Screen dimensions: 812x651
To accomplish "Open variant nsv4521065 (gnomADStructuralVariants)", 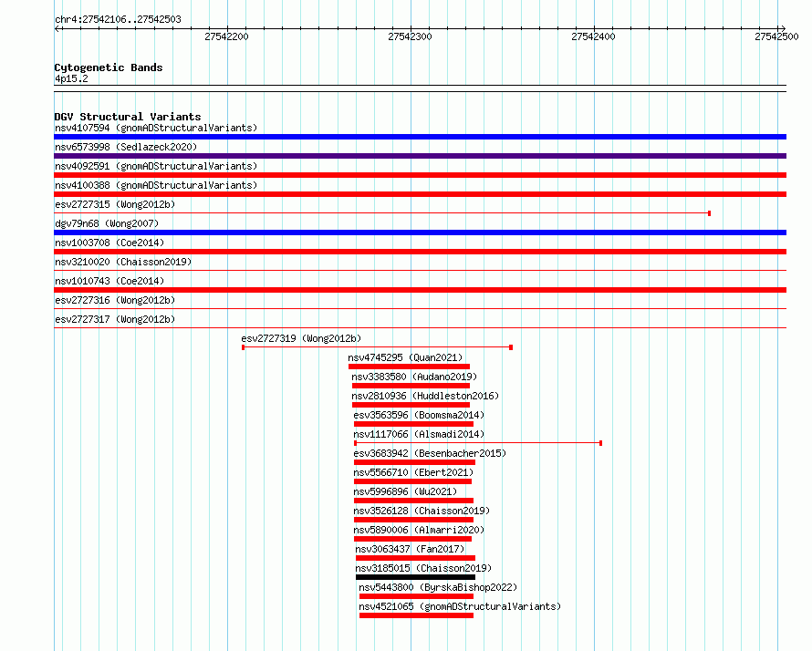I will point(460,606).
